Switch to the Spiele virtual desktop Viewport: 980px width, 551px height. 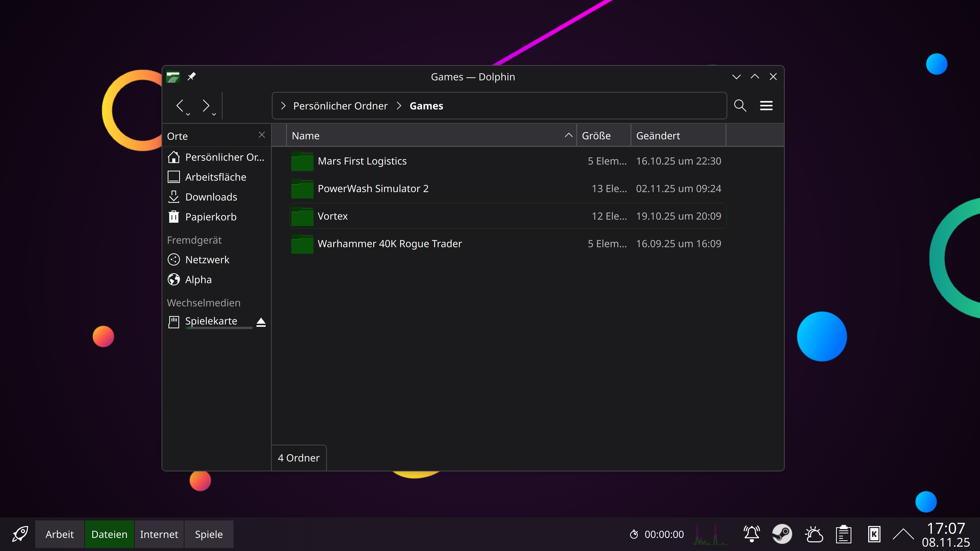point(209,534)
